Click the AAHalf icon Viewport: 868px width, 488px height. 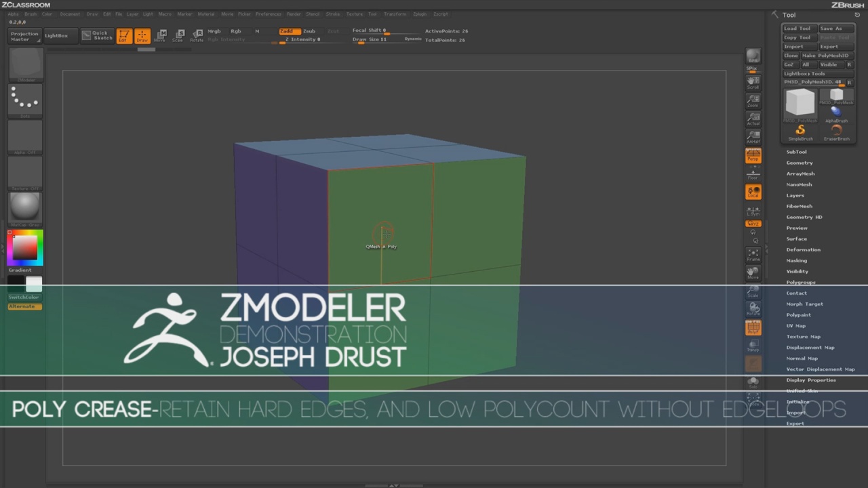[753, 137]
